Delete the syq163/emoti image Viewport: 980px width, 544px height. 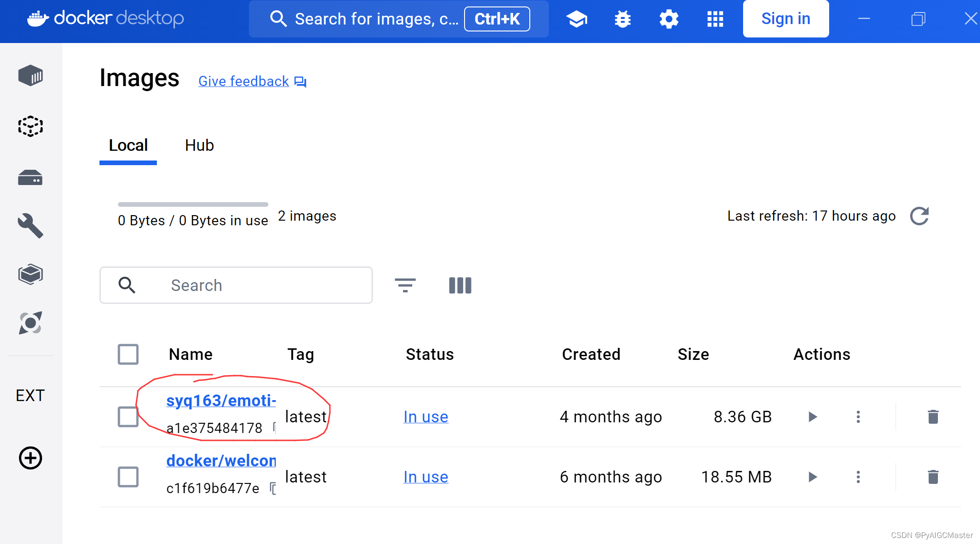(933, 417)
